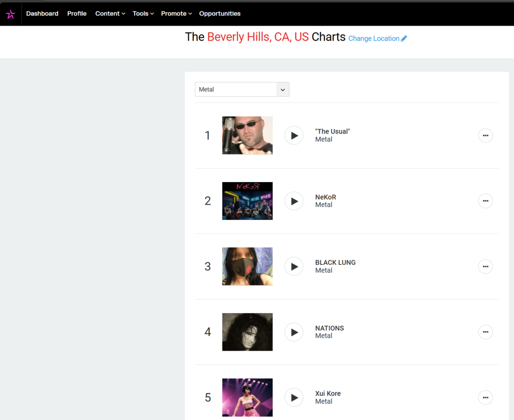This screenshot has height=420, width=514.
Task: Open more options for Xui Kore
Action: pyautogui.click(x=485, y=397)
